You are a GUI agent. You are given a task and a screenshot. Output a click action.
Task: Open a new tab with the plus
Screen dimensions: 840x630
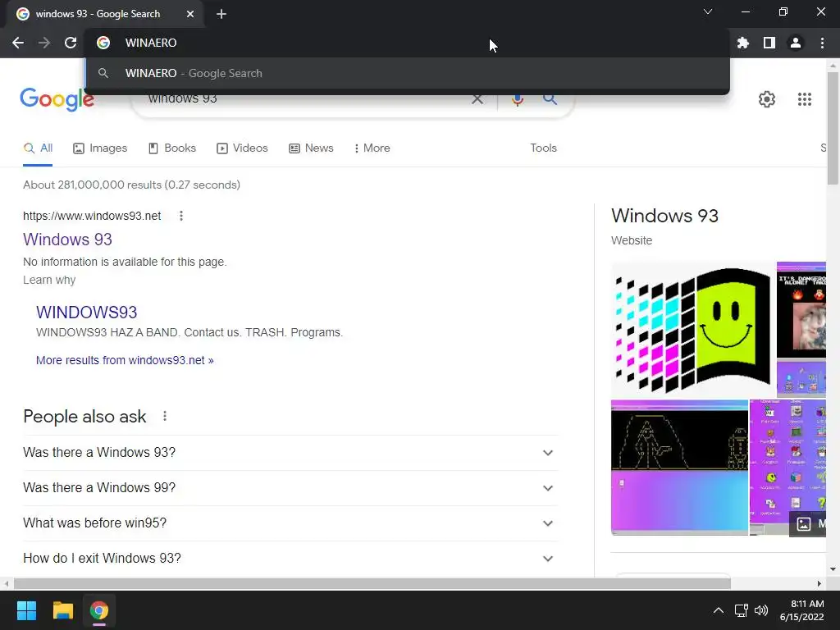tap(221, 14)
